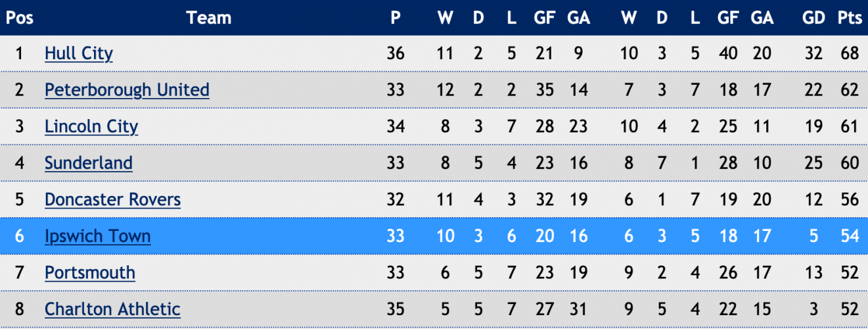Open the Portsmouth team link
The height and width of the screenshot is (329, 868).
pos(90,272)
